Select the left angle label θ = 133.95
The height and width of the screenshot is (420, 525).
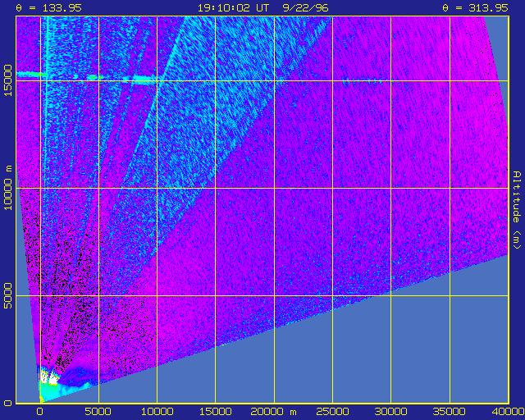[49, 7]
